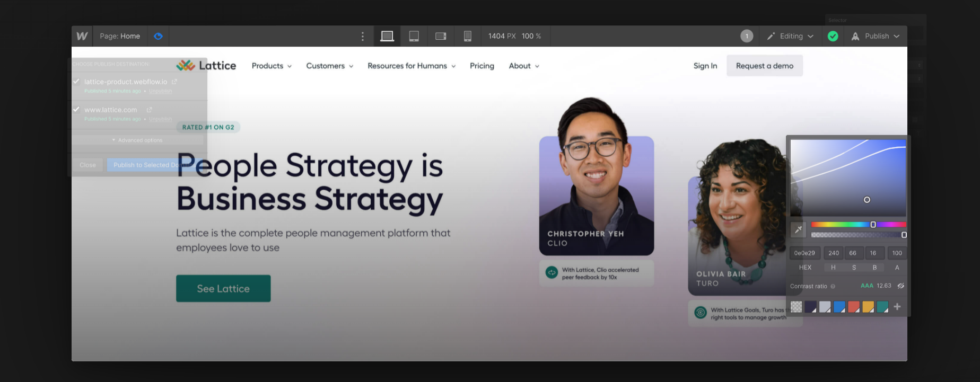Click Sign In in the header
The width and height of the screenshot is (980, 382).
coord(705,66)
